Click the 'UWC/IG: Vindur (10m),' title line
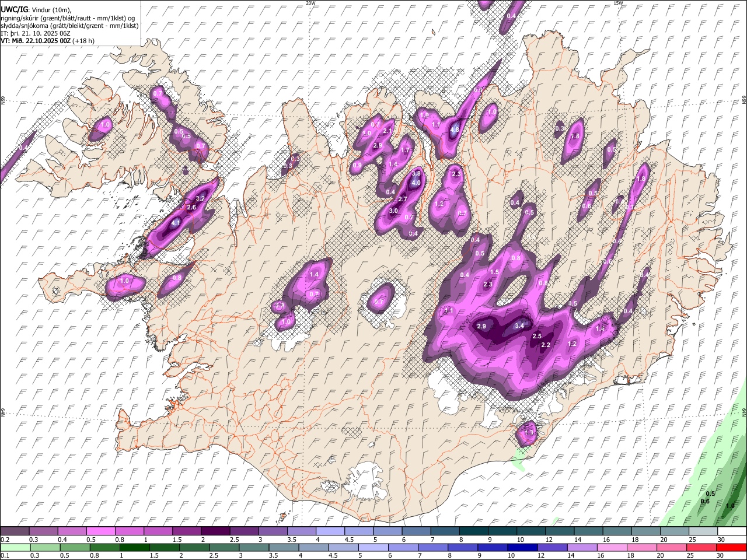This screenshot has width=747, height=560. (36, 10)
